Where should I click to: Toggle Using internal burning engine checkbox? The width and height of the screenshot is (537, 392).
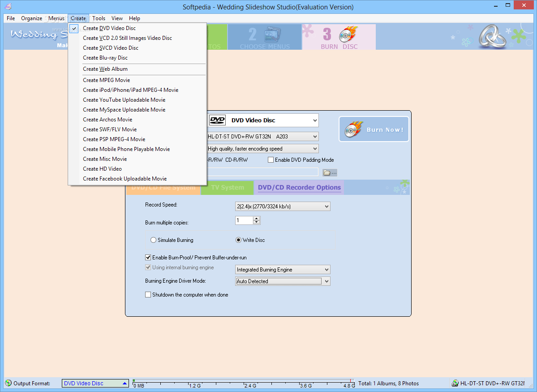pos(148,267)
